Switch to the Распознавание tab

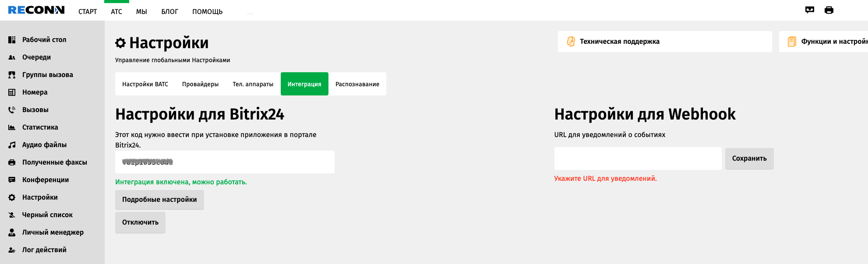(x=357, y=84)
